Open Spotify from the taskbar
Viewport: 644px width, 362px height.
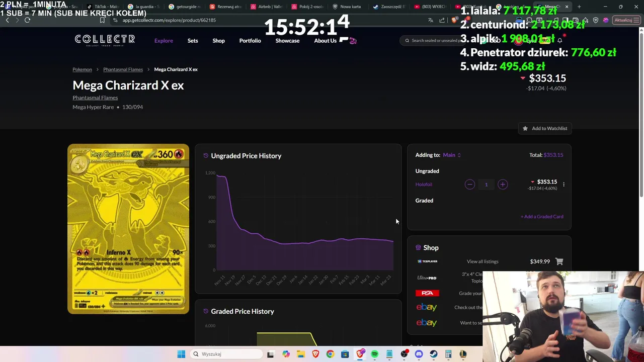[x=374, y=354]
